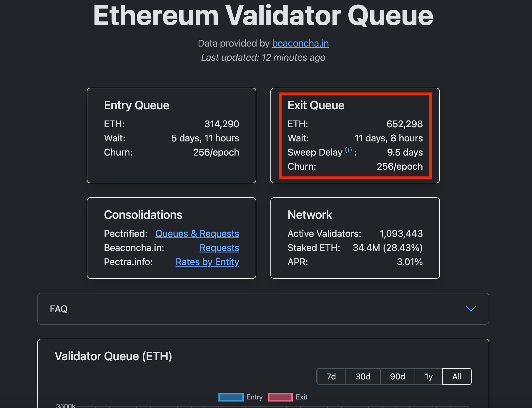Click Entry Queue churn '256/epoch' value
Screen dimensions: 532x408
coord(216,152)
